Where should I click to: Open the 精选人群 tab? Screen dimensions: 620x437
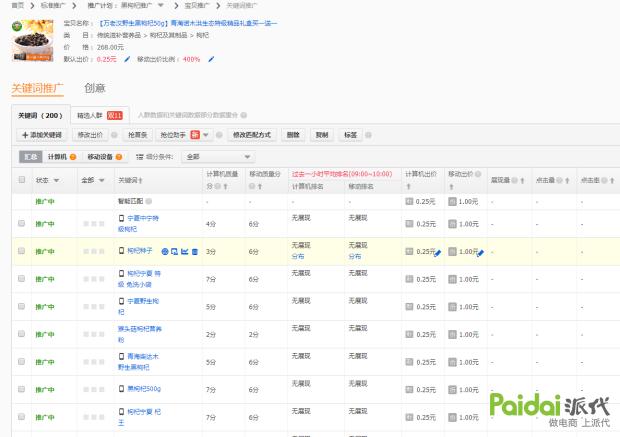coord(100,115)
